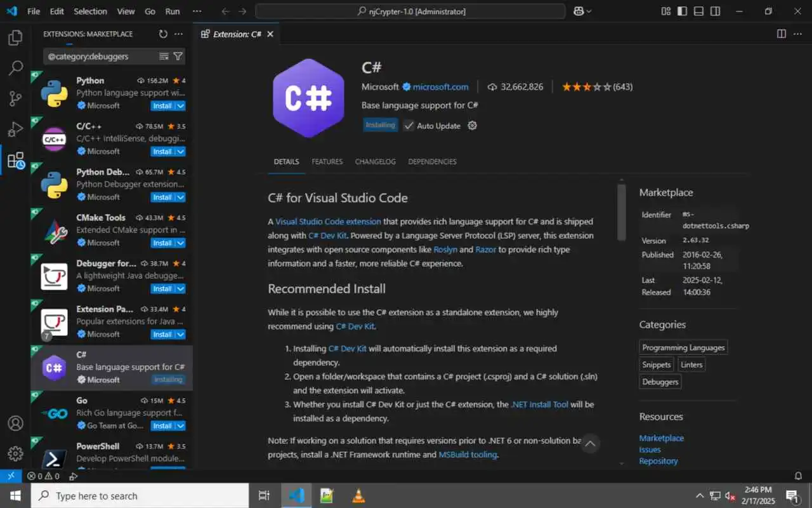This screenshot has width=812, height=508.
Task: Open Extensions view more actions menu
Action: coord(179,34)
